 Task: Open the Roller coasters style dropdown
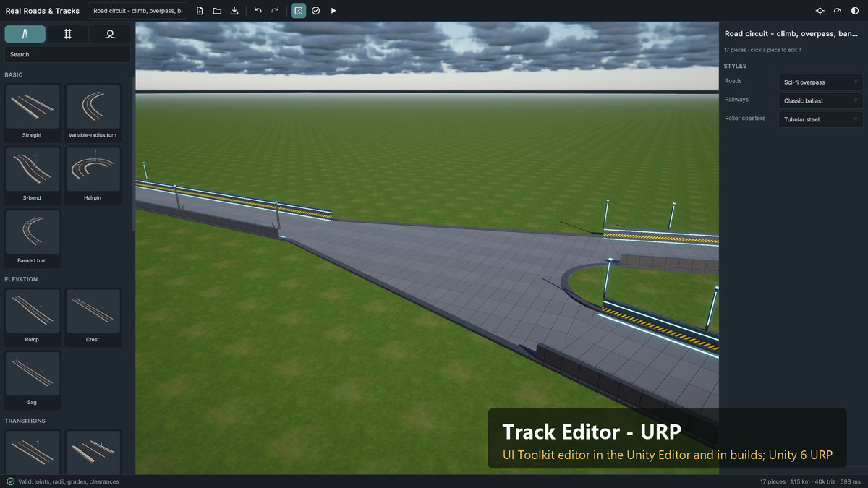(x=820, y=119)
